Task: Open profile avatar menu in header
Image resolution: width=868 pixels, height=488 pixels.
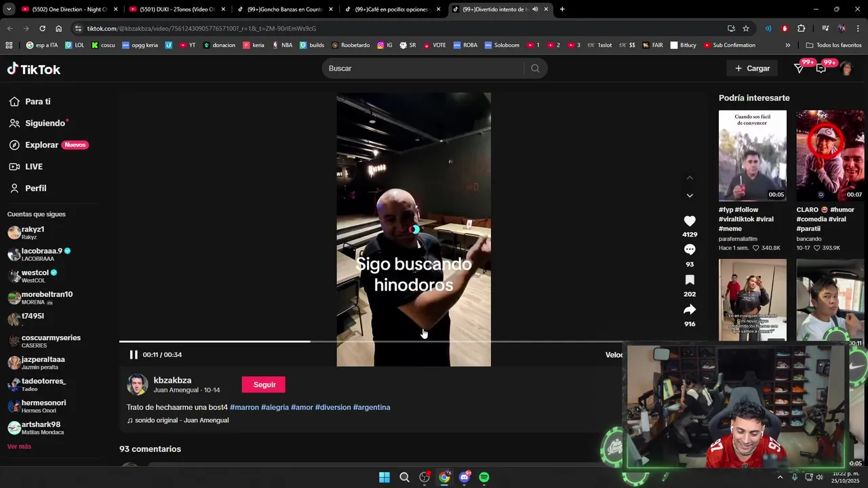Action: pos(846,68)
